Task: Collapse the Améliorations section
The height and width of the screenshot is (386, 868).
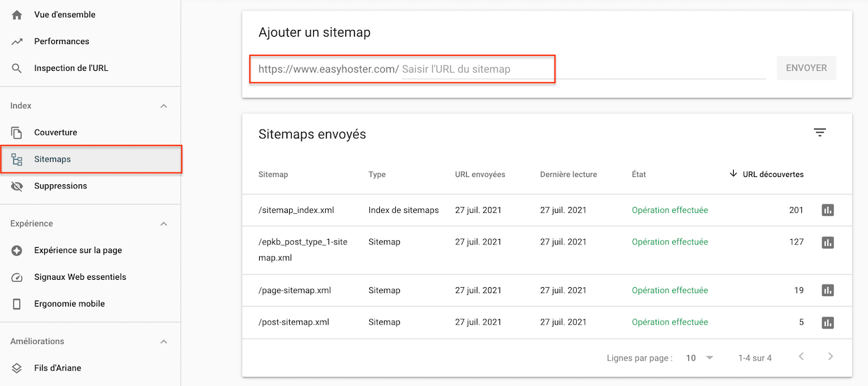Action: (x=164, y=341)
